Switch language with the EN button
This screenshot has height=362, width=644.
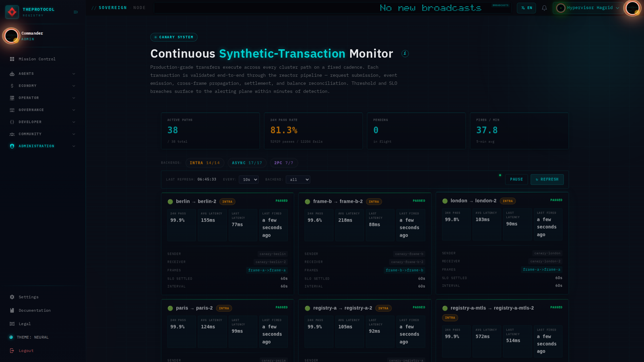[x=526, y=8]
